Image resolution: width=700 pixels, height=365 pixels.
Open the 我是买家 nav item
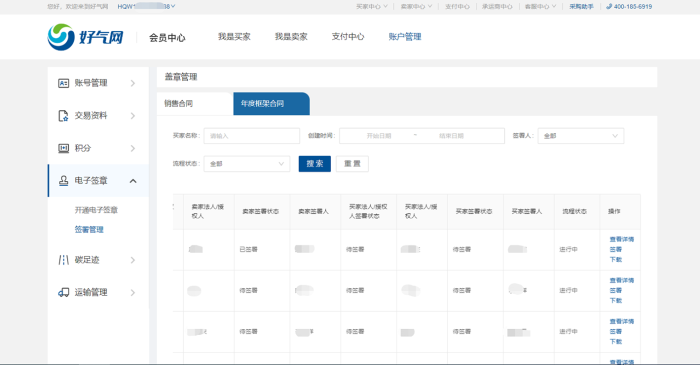[234, 37]
